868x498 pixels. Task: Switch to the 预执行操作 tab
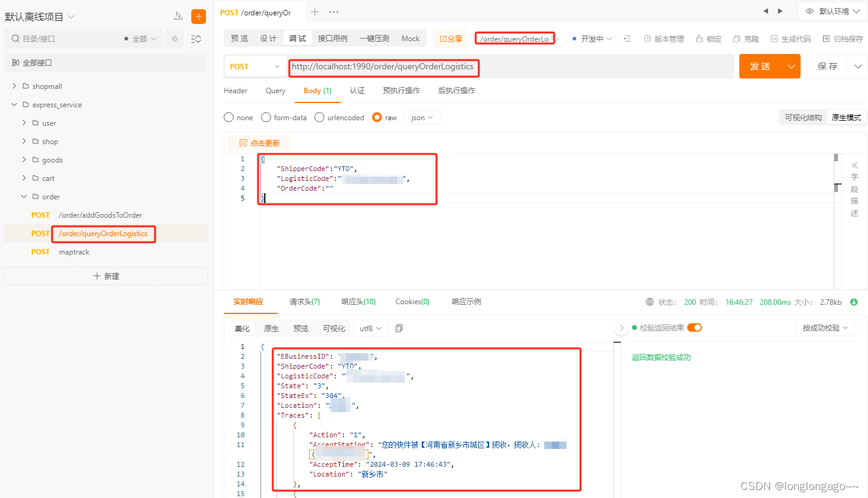pos(402,91)
